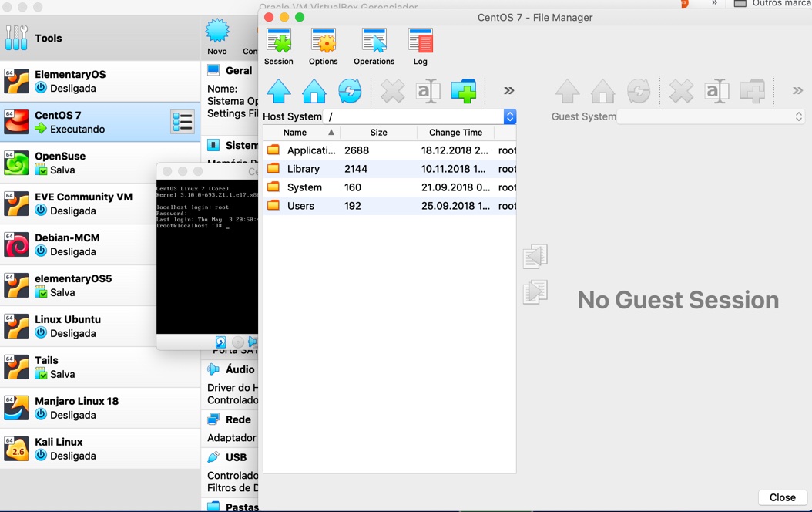Create a new folder on Host System
Screen dimensions: 812x512
463,90
